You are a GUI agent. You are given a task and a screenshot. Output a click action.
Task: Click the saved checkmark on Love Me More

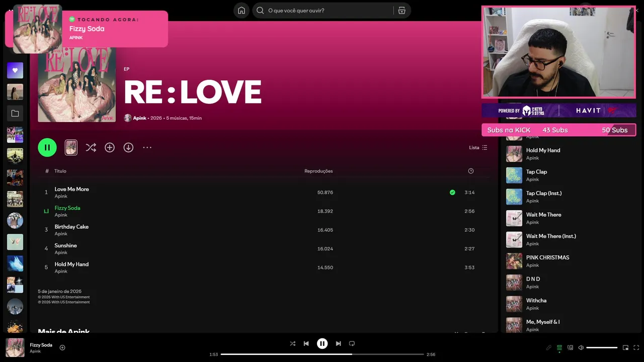(452, 192)
